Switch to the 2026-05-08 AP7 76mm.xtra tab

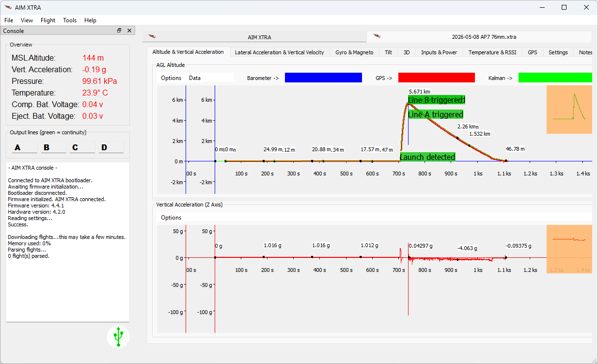pyautogui.click(x=479, y=37)
